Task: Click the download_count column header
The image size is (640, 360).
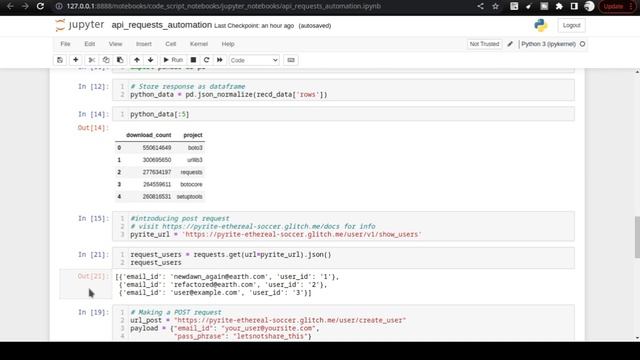Action: pos(149,135)
